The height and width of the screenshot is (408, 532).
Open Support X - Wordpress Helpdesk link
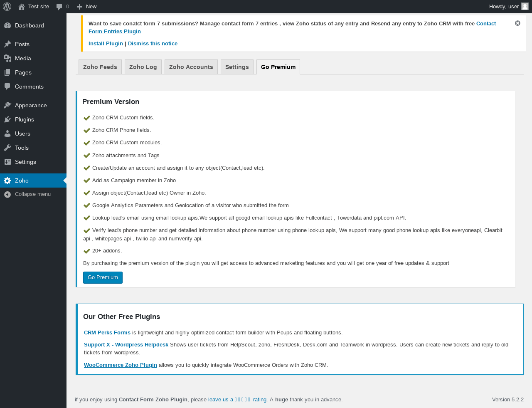(126, 344)
